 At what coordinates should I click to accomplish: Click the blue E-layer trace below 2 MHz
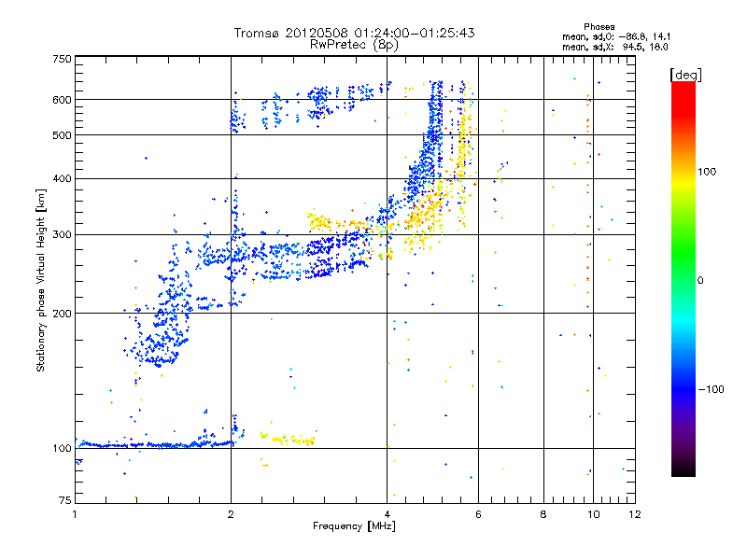(157, 445)
